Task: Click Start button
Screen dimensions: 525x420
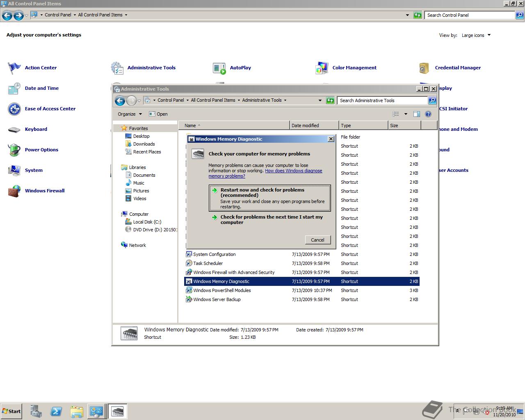Action: 11,411
